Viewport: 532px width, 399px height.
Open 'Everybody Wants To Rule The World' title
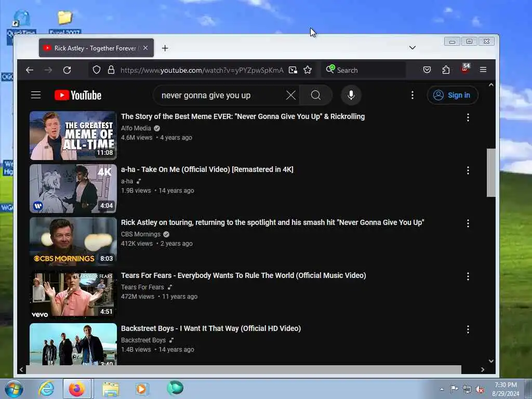point(243,275)
